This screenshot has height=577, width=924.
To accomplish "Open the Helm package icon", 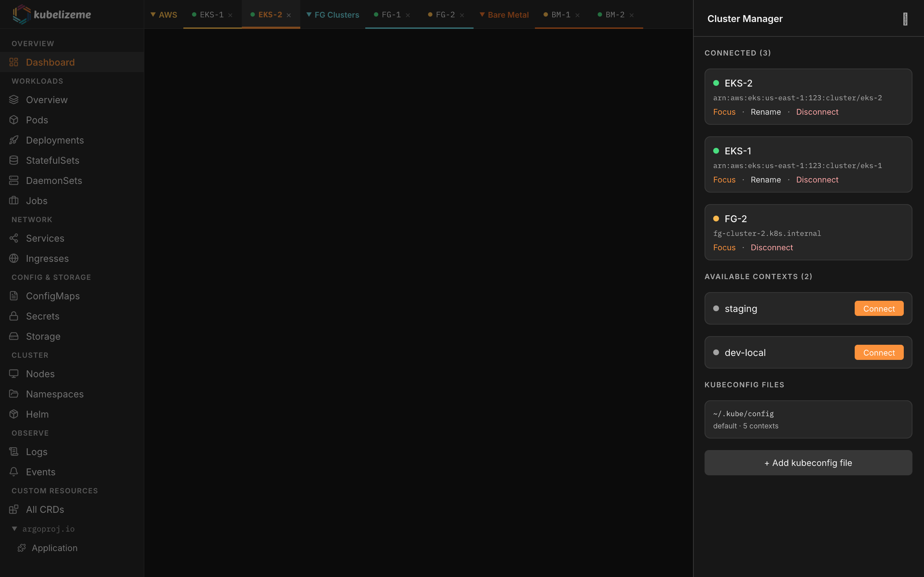I will point(14,414).
